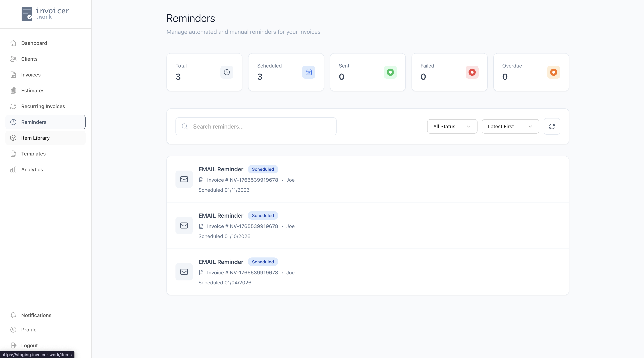Image resolution: width=644 pixels, height=358 pixels.
Task: Open Notifications from the sidebar
Action: click(36, 315)
